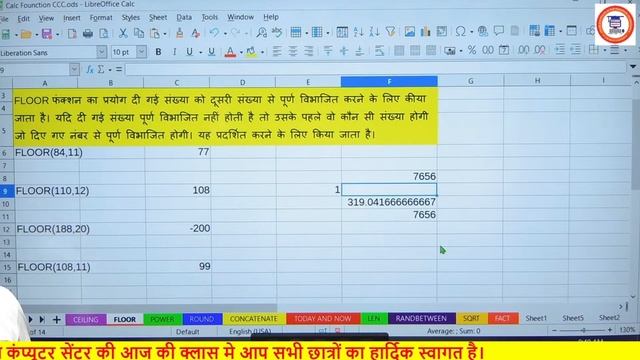Open the Edit menu

[x=23, y=19]
